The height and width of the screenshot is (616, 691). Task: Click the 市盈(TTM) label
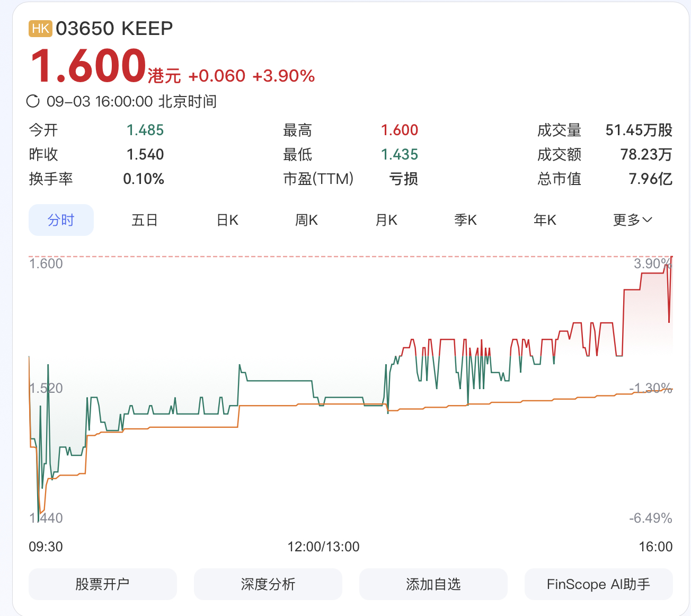pos(318,179)
